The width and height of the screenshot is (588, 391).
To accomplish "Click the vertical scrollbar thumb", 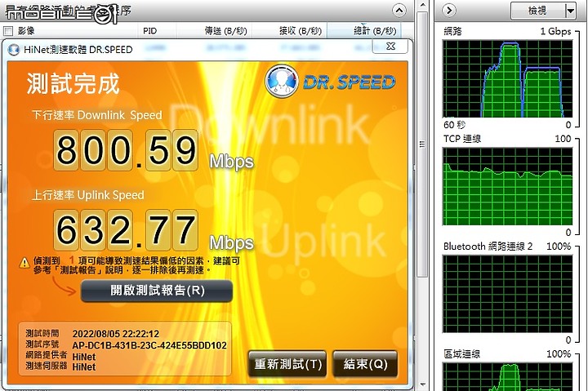I will pyautogui.click(x=423, y=144).
